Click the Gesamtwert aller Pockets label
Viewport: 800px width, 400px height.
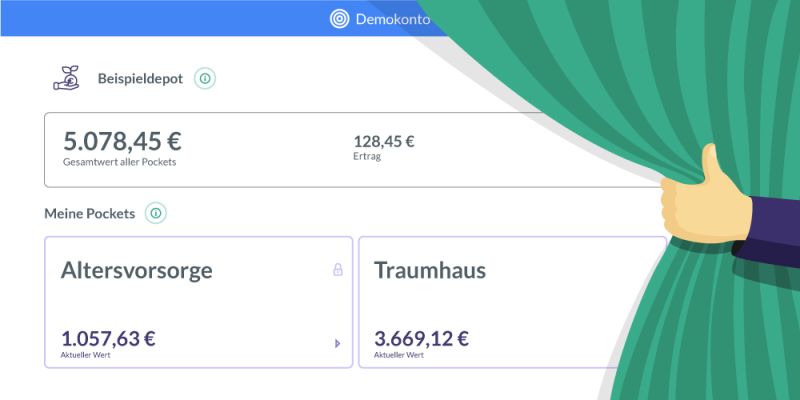[120, 162]
